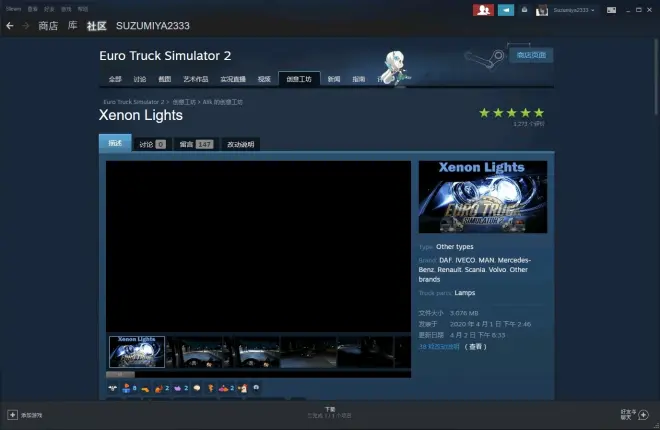Open the 商店 store menu
660x430 pixels.
pyautogui.click(x=48, y=25)
